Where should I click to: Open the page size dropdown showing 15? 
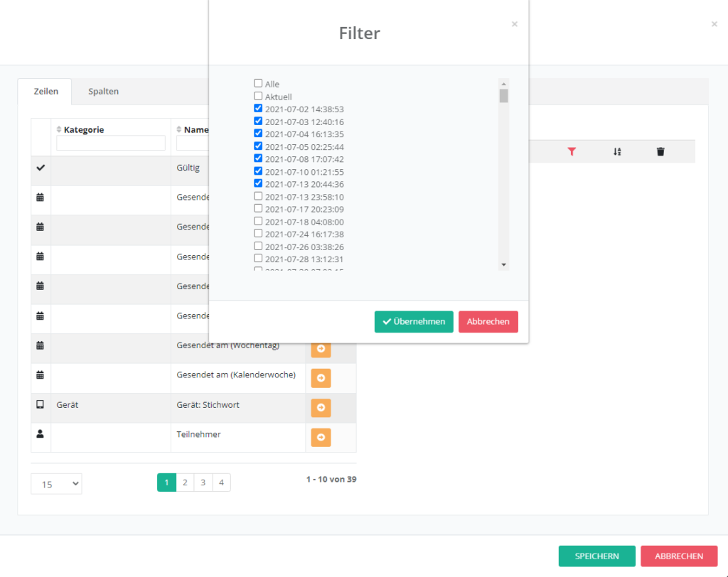tap(56, 484)
